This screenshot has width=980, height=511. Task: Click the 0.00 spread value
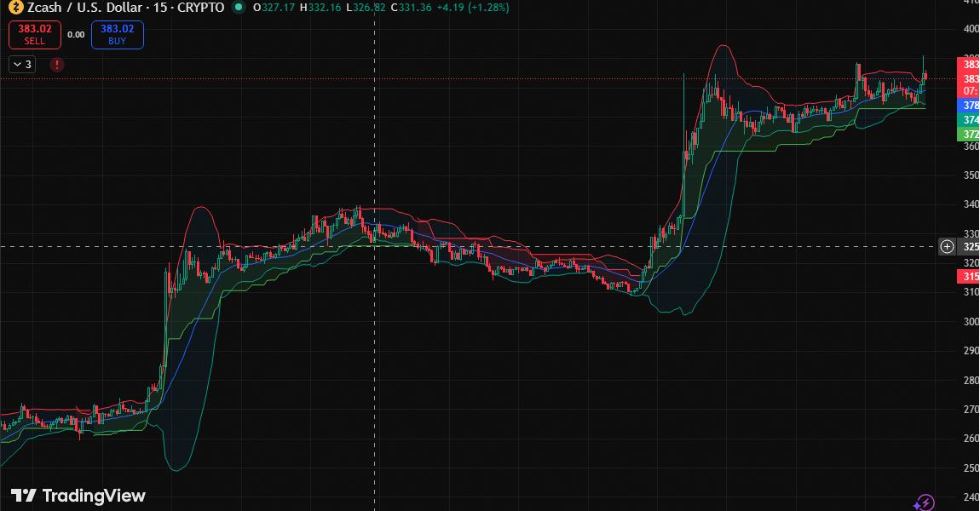point(76,34)
